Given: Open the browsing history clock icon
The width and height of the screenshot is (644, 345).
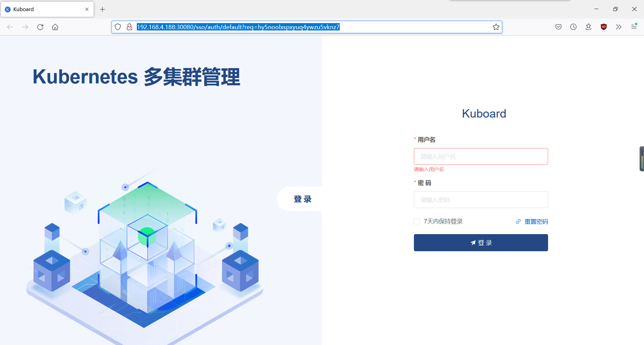Looking at the screenshot, I should pos(574,27).
